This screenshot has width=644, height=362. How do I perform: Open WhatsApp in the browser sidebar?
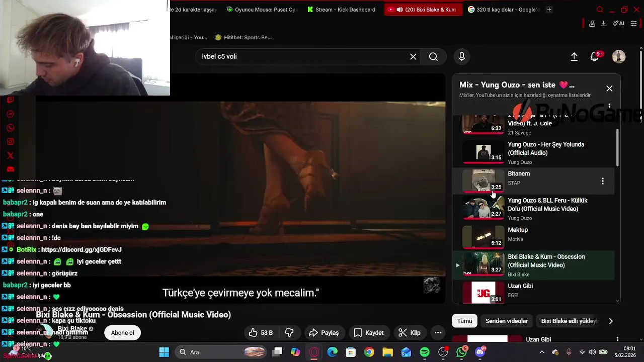pyautogui.click(x=10, y=128)
